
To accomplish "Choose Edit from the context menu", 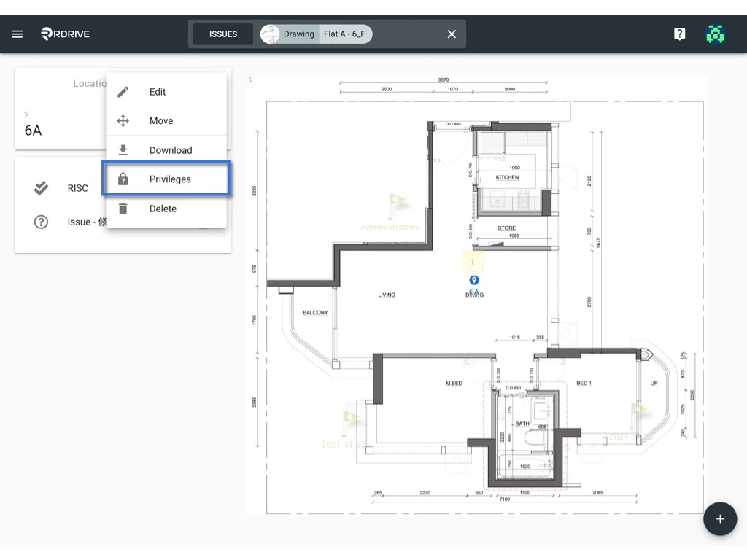I will tap(166, 92).
